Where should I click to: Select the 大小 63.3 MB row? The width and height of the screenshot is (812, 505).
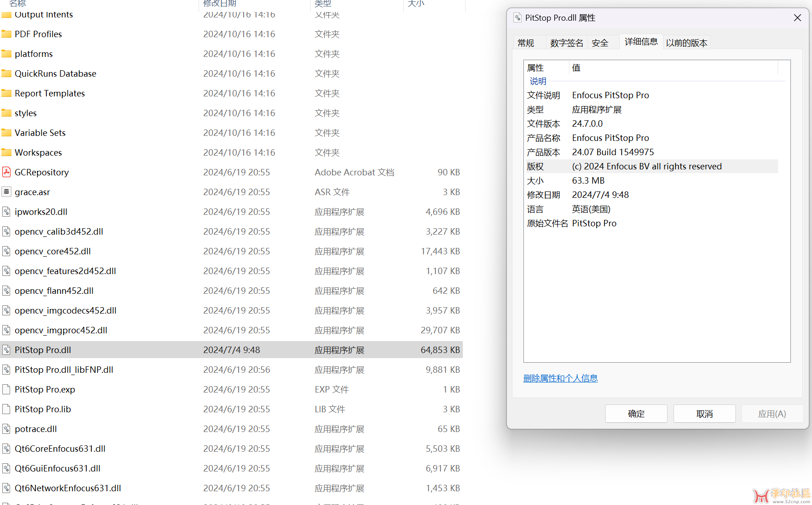click(651, 180)
